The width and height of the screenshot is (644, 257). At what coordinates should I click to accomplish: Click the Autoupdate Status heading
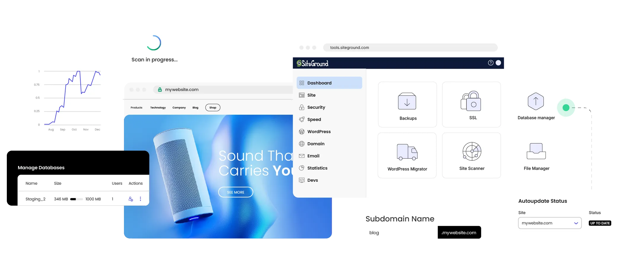(543, 201)
